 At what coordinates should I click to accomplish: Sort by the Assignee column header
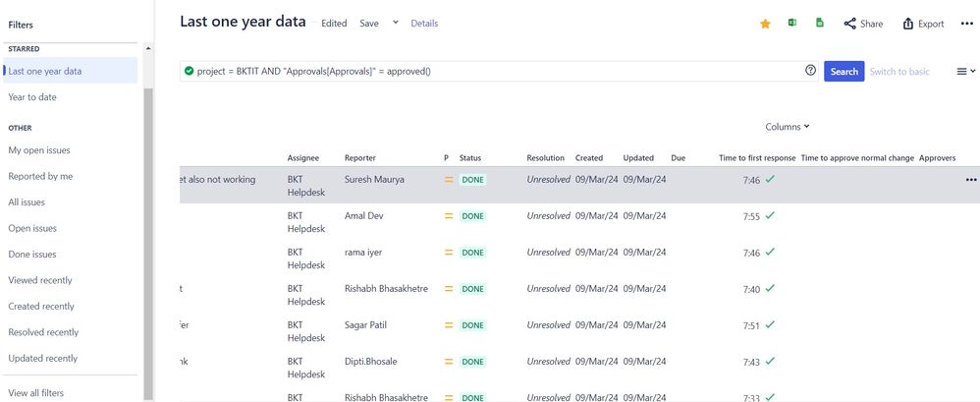pos(303,158)
